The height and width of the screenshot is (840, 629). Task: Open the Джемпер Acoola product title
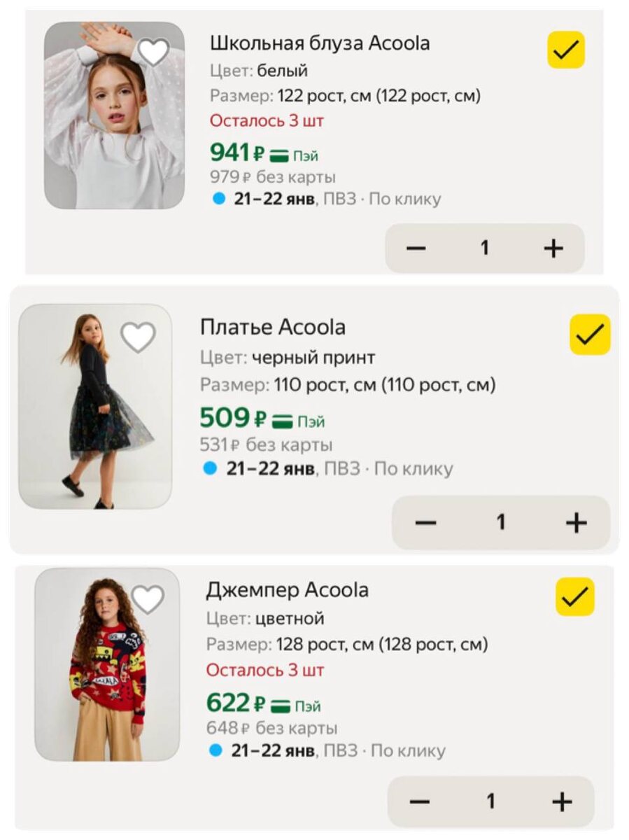click(287, 590)
